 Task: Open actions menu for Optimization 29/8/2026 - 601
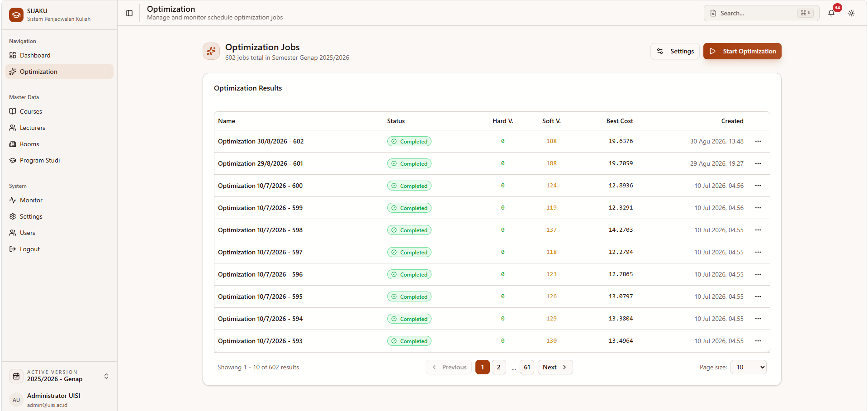tap(758, 163)
